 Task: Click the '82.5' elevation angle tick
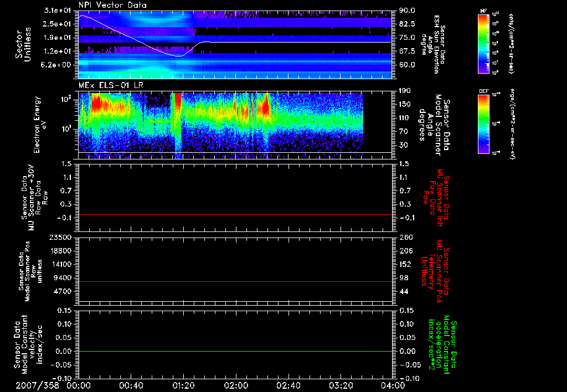point(408,24)
